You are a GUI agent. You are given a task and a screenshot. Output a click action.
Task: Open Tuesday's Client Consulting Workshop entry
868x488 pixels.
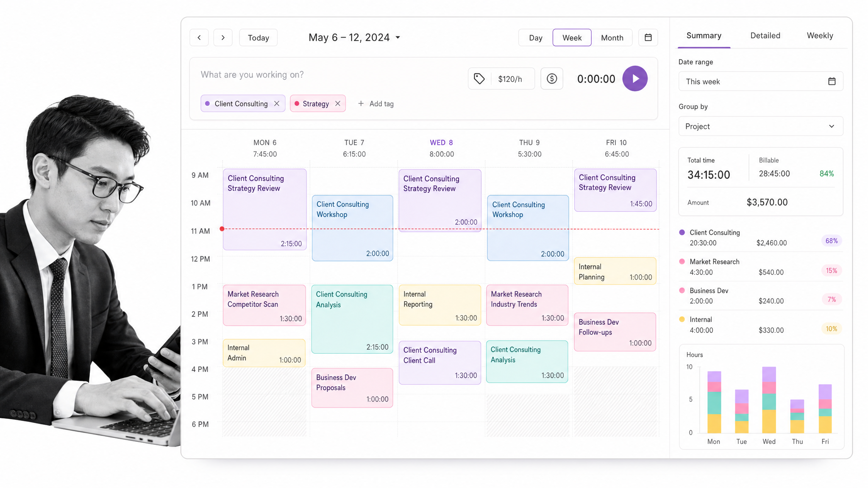pos(352,228)
